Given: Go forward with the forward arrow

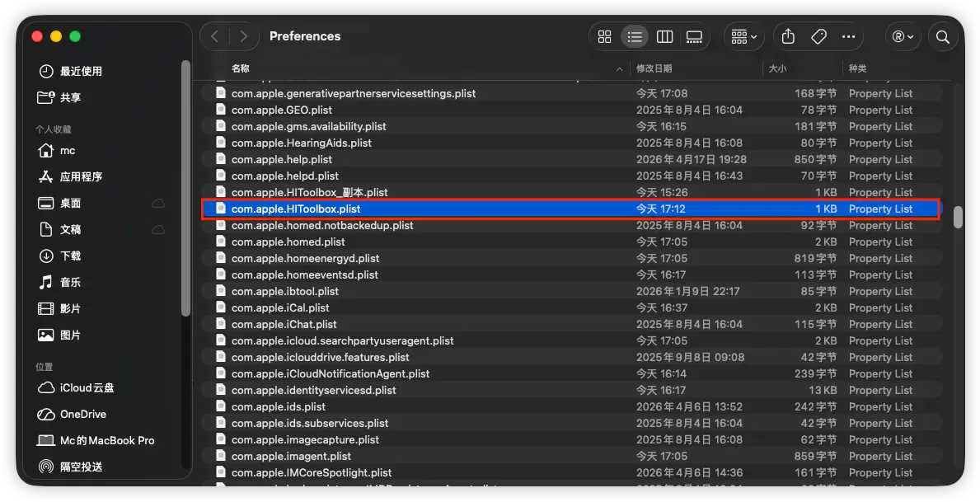Looking at the screenshot, I should click(x=244, y=36).
